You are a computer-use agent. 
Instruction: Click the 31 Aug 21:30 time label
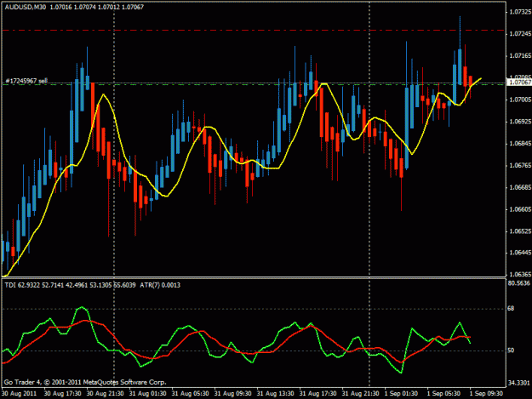pos(360,394)
